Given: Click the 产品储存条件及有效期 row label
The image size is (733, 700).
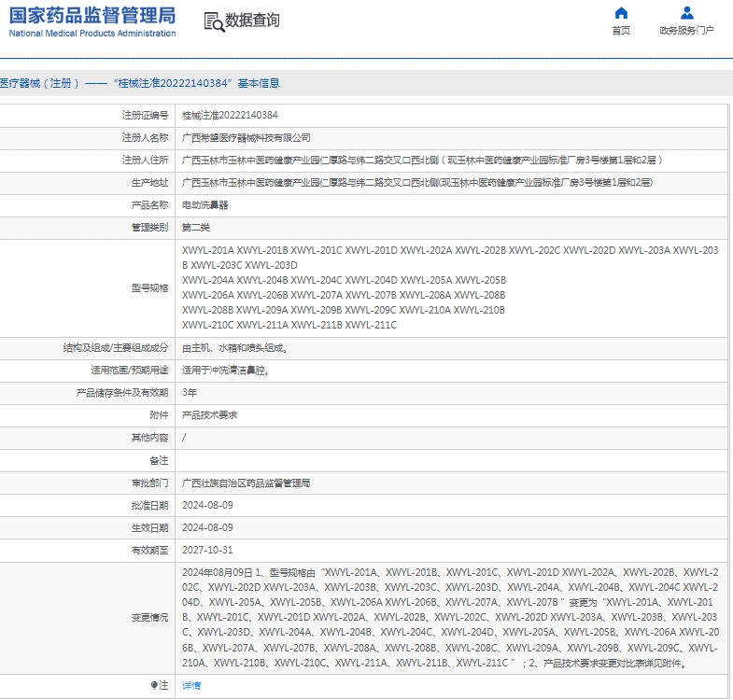Looking at the screenshot, I should click(122, 393).
